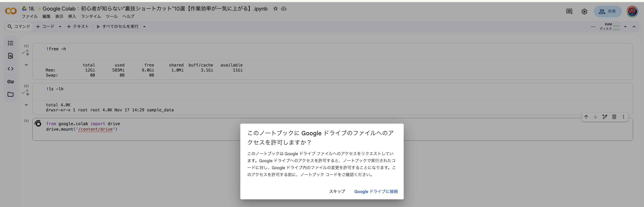Open the table of contents sidebar
644x207 pixels.
coord(11,43)
